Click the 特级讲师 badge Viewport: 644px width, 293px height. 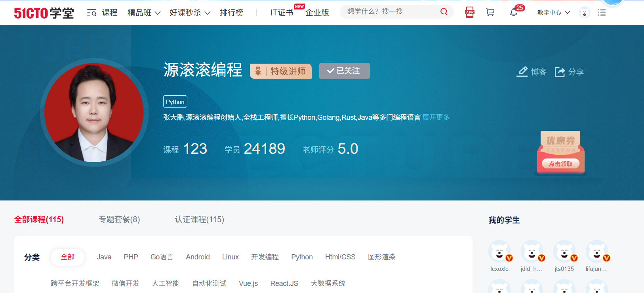coord(281,71)
